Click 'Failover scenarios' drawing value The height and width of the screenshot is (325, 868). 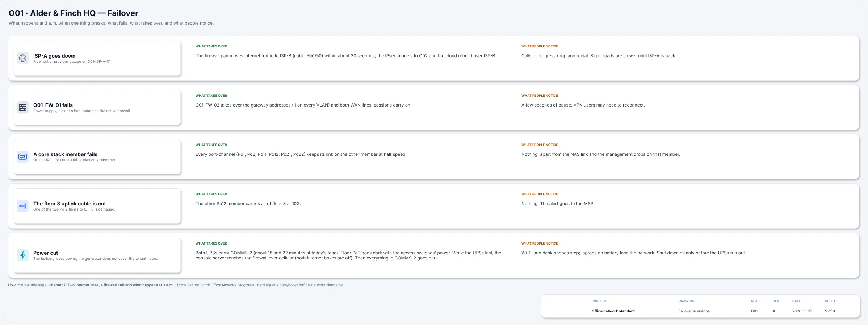pyautogui.click(x=694, y=311)
